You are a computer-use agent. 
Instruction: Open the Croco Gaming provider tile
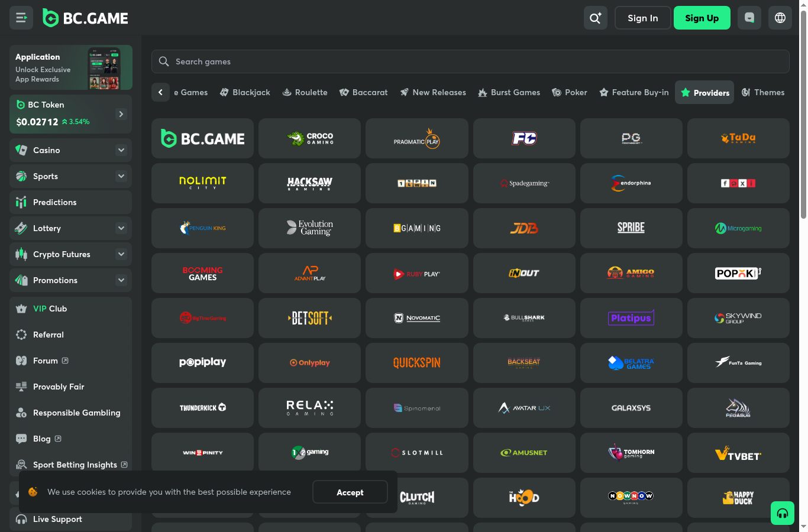309,138
